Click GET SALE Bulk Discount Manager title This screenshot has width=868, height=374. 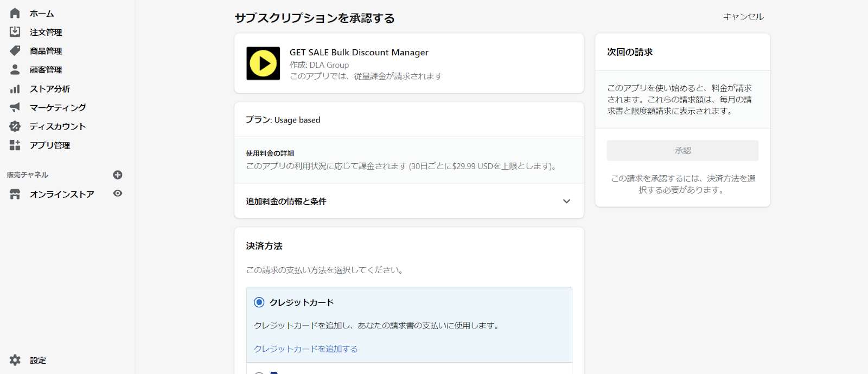click(x=359, y=52)
